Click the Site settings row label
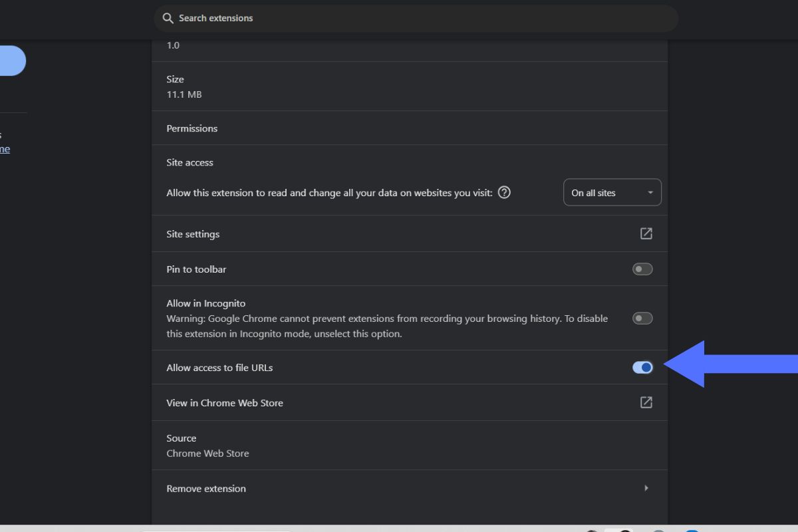The image size is (798, 532). click(x=193, y=234)
